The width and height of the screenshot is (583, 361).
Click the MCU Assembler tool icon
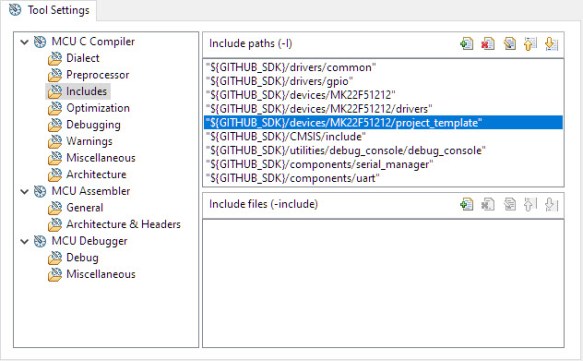coord(40,191)
